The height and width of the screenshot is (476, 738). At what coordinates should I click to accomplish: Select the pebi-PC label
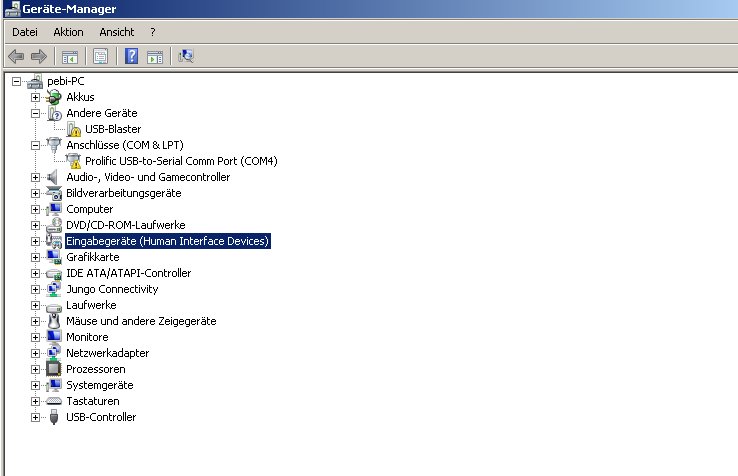click(66, 81)
